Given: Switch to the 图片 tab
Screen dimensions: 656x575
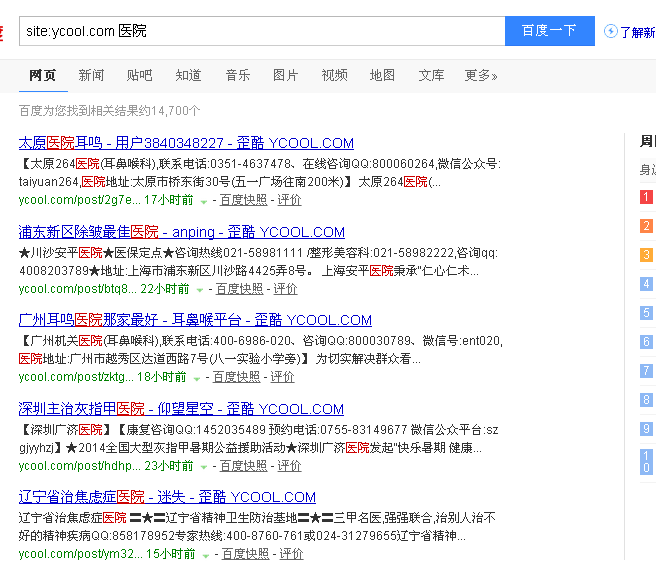Looking at the screenshot, I should 286,75.
